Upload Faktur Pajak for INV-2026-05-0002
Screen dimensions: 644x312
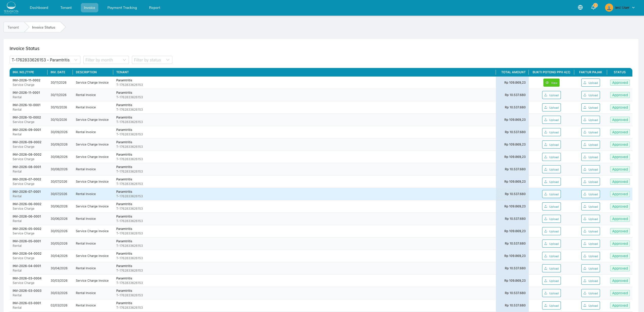[590, 231]
